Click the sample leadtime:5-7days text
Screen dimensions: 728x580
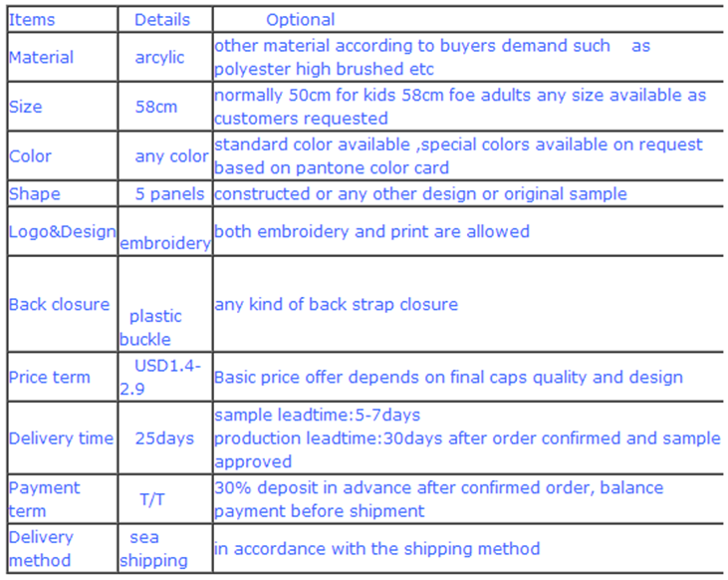(317, 415)
